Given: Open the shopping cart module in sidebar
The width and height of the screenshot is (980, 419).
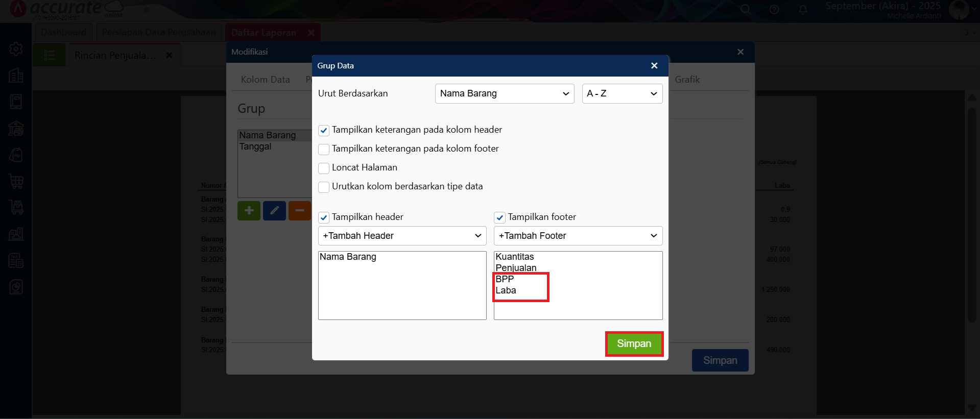Looking at the screenshot, I should point(16,181).
